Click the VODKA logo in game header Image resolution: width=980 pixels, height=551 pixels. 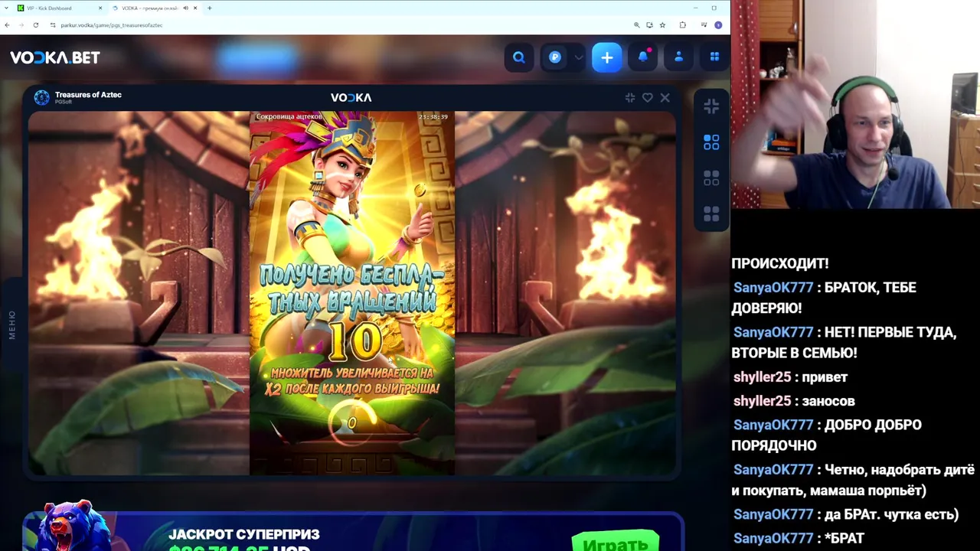pos(351,97)
